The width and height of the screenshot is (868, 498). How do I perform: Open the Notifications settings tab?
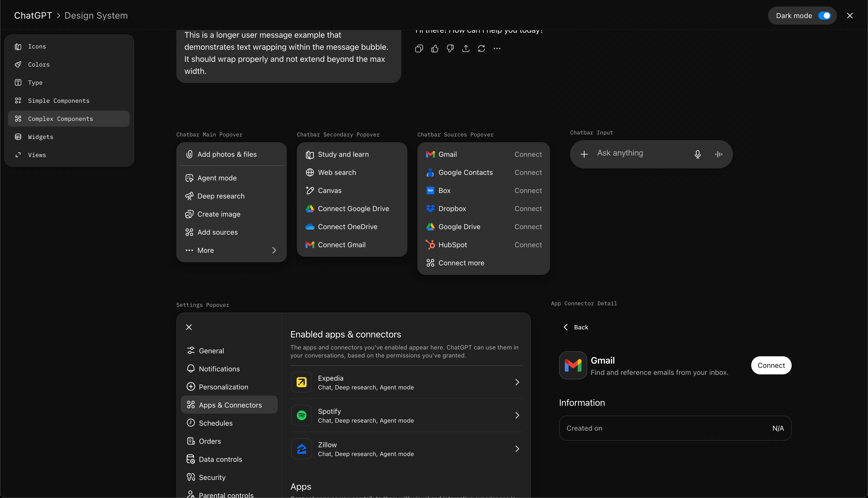pos(219,369)
